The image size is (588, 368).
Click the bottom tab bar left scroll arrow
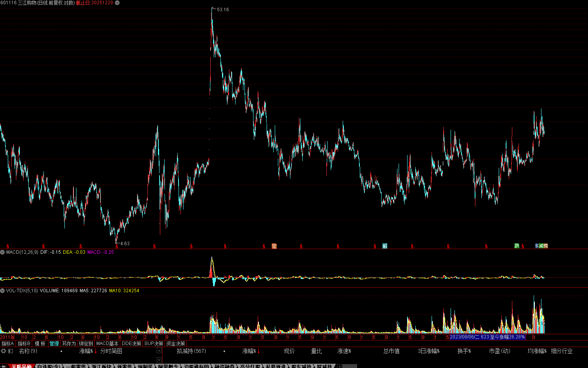click(339, 366)
